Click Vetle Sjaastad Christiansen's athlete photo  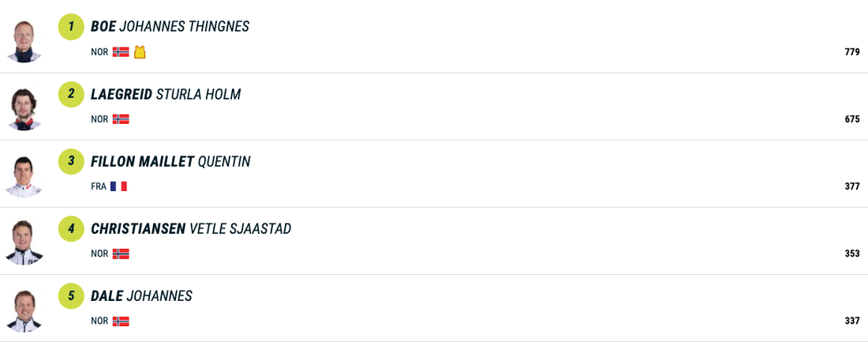click(x=24, y=242)
